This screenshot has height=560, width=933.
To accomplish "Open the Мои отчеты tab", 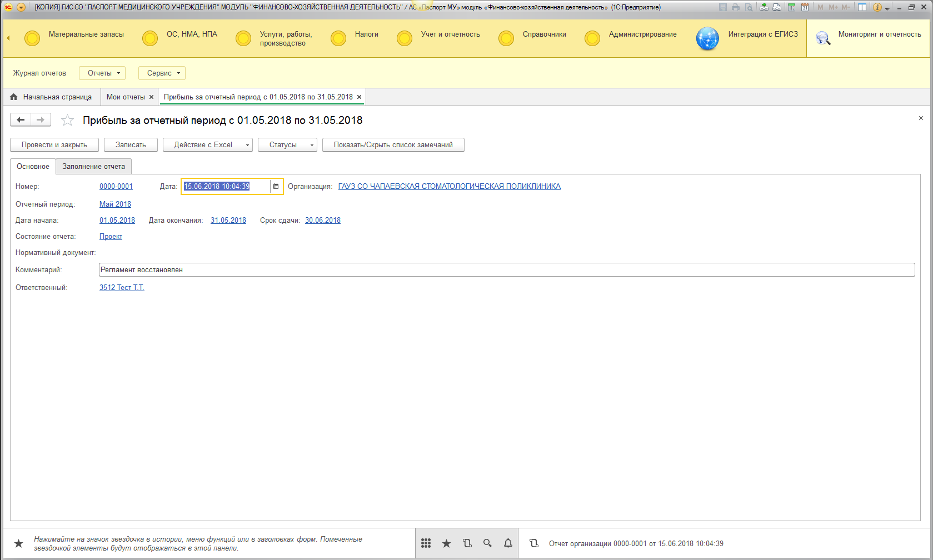I will 126,97.
